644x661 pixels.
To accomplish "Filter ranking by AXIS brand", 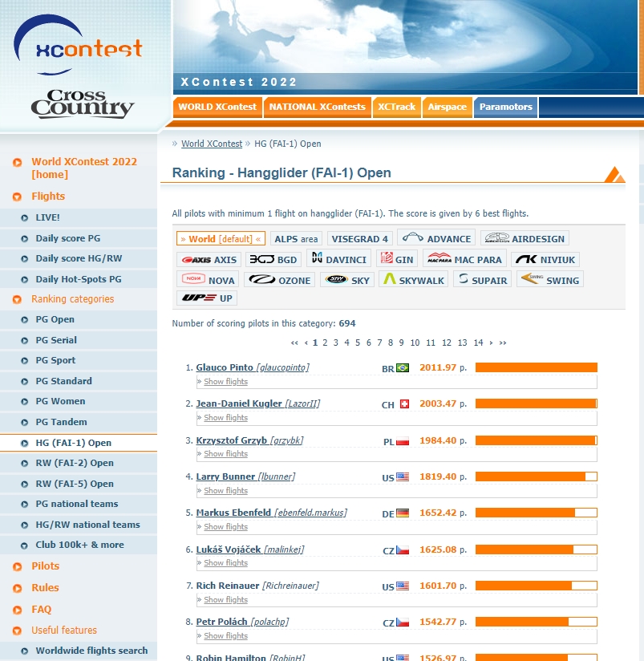I will coord(209,260).
